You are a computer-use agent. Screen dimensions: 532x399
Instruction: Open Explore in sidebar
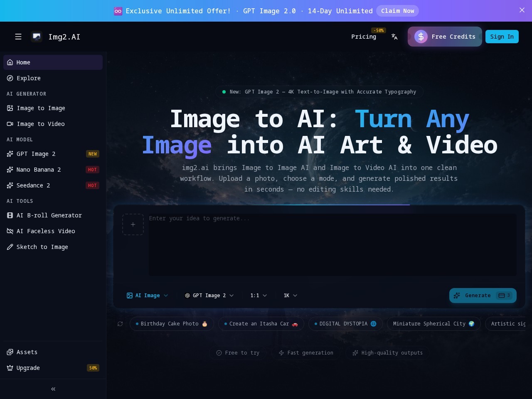coord(53,78)
